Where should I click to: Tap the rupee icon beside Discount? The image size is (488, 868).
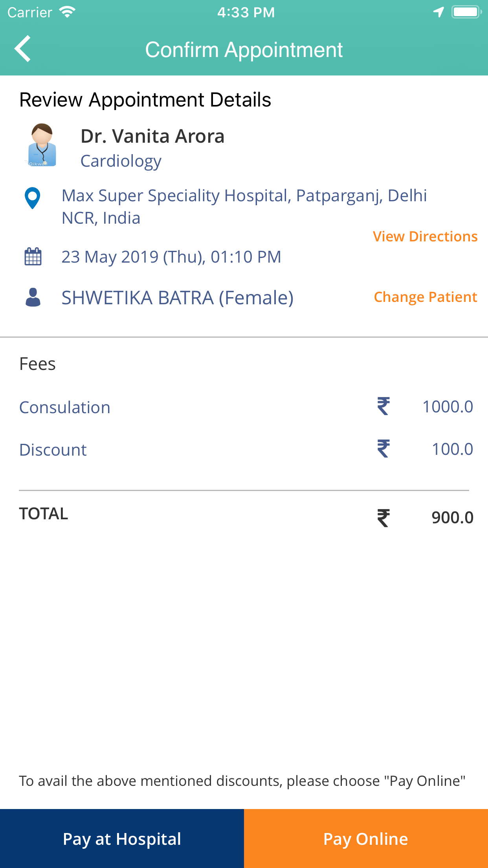click(x=383, y=449)
